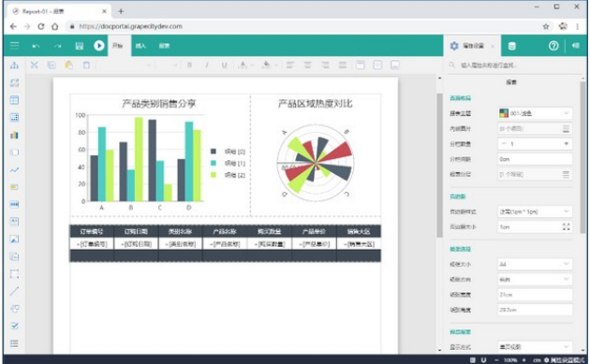Viewport: 590px width, 364px height.
Task: Open the bottom display mode dropdown
Action: click(x=535, y=347)
